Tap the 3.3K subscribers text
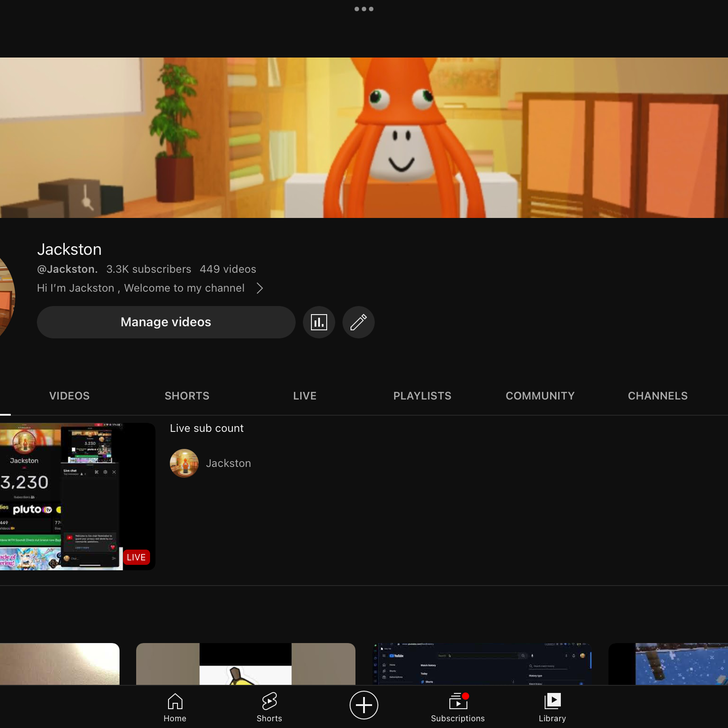The image size is (728, 728). point(149,269)
